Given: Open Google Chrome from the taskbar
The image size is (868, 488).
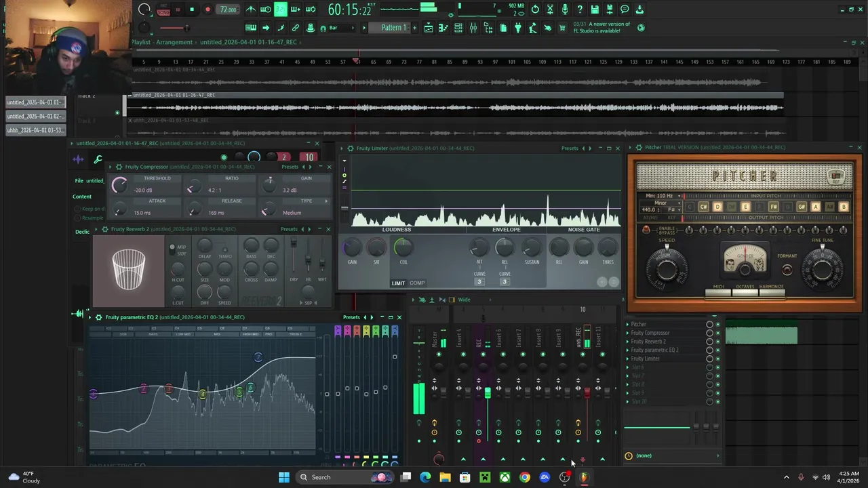Looking at the screenshot, I should 525,477.
